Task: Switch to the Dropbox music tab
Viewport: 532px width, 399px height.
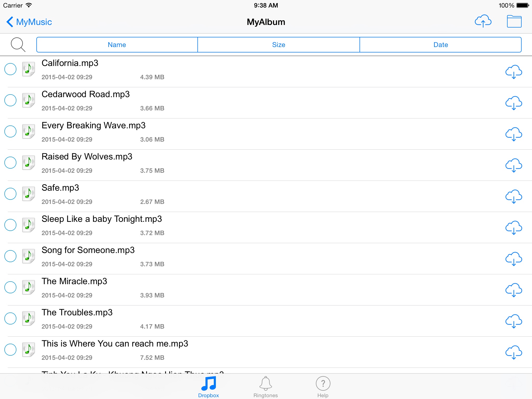Action: [x=209, y=387]
